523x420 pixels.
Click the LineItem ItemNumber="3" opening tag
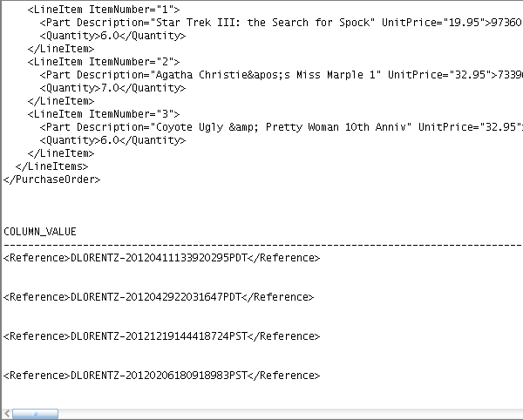pyautogui.click(x=103, y=114)
